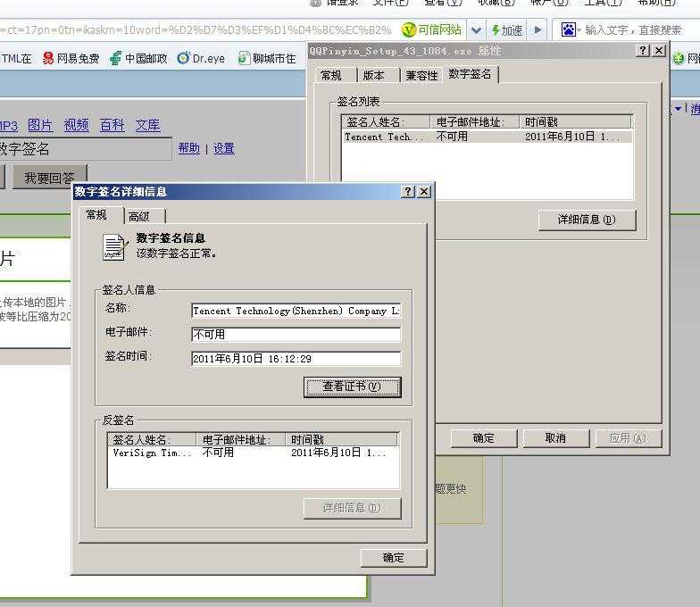700x607 pixels.
Task: Open the 网易免费 bookmark
Action: pos(71,58)
